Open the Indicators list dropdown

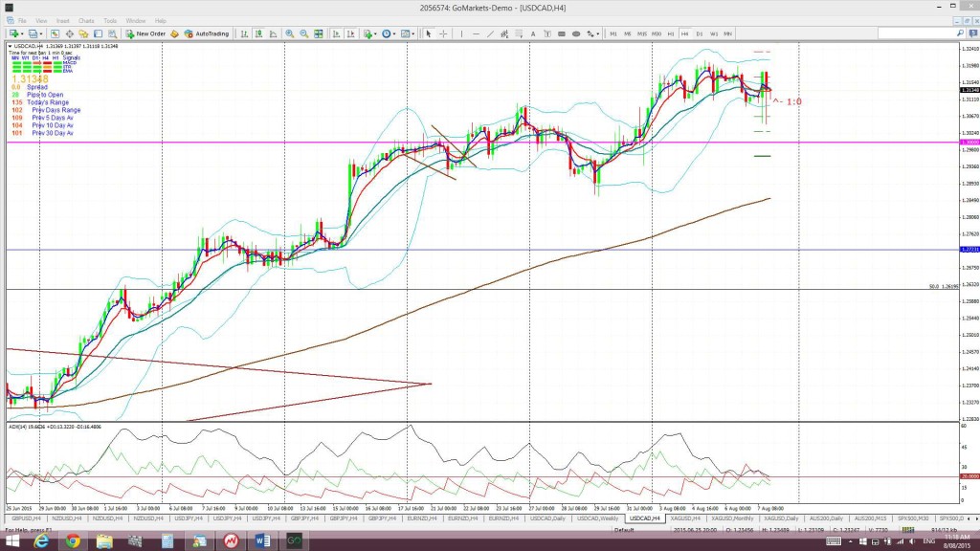click(370, 33)
